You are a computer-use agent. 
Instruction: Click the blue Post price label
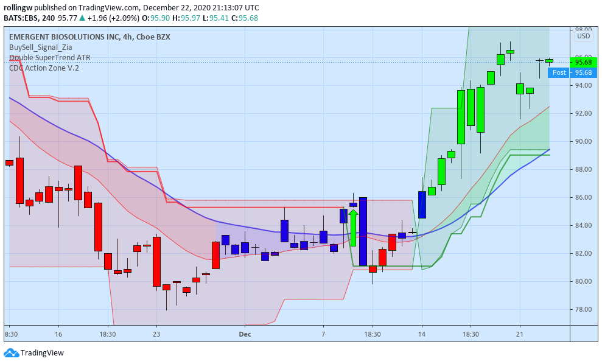coord(559,72)
